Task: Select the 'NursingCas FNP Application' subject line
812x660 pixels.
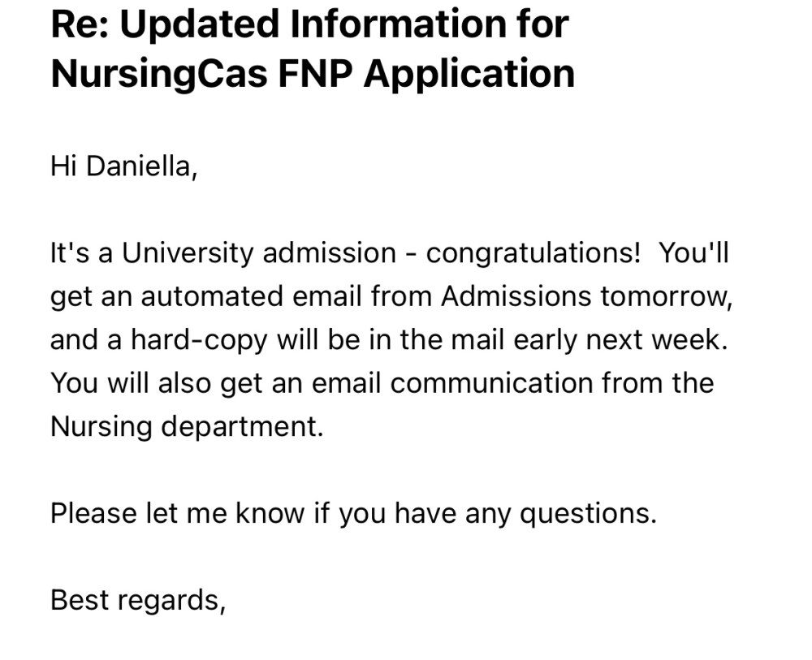Action: pyautogui.click(x=313, y=74)
